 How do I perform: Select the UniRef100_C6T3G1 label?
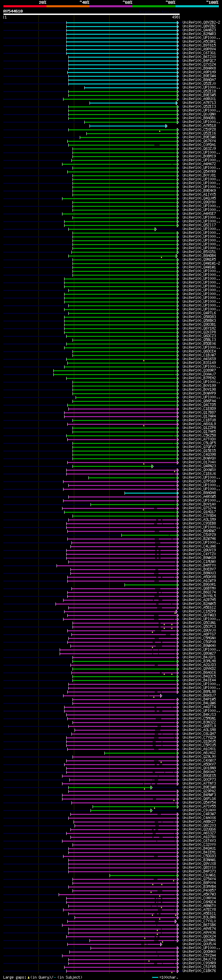[199, 53]
